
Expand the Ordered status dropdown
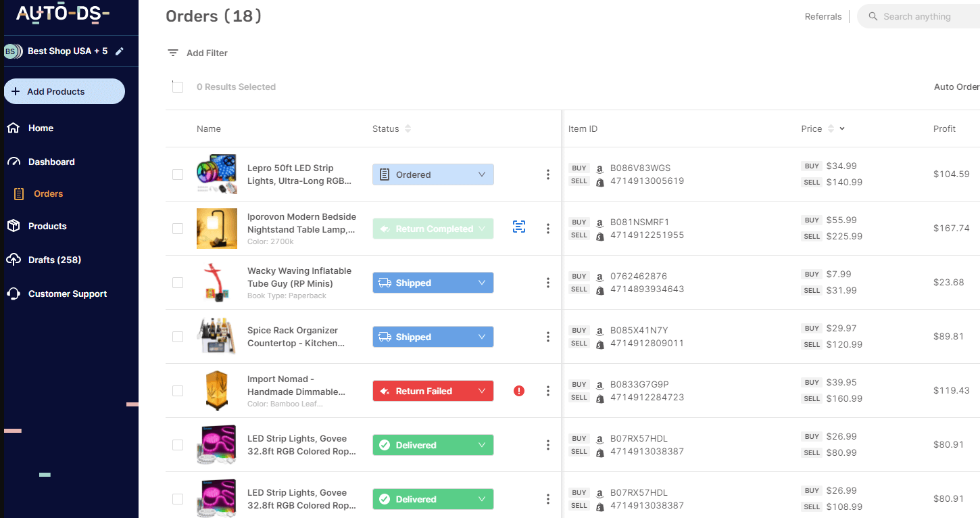pos(482,174)
